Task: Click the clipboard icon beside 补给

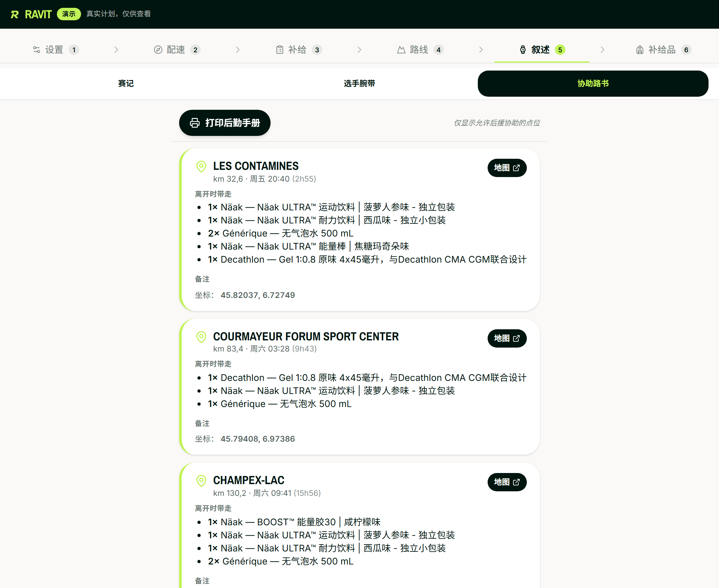Action: (279, 50)
